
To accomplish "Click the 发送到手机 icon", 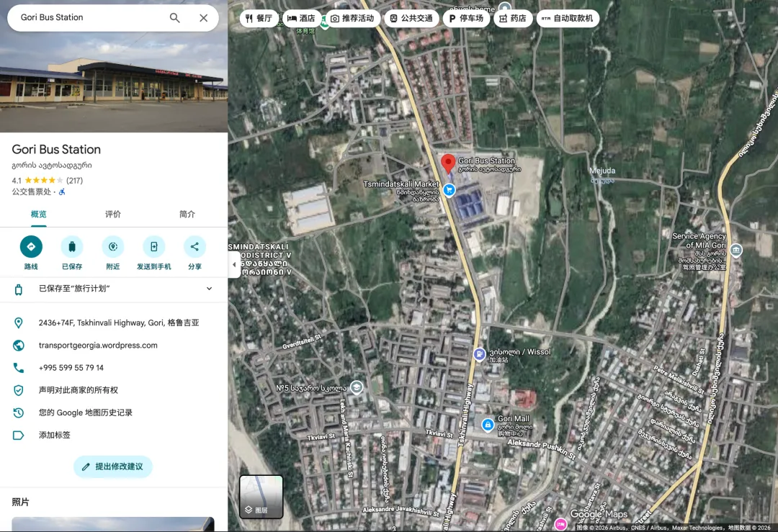I will click(x=154, y=246).
